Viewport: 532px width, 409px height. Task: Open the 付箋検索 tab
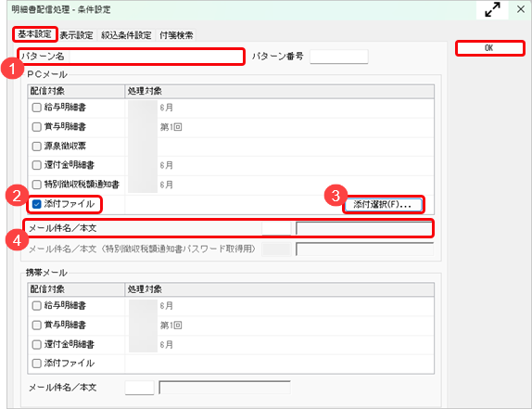176,35
